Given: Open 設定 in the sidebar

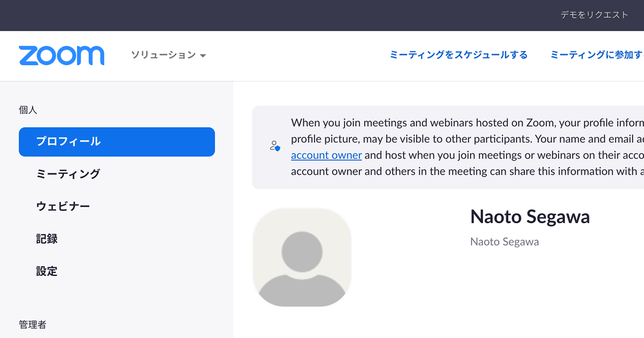Looking at the screenshot, I should point(47,271).
